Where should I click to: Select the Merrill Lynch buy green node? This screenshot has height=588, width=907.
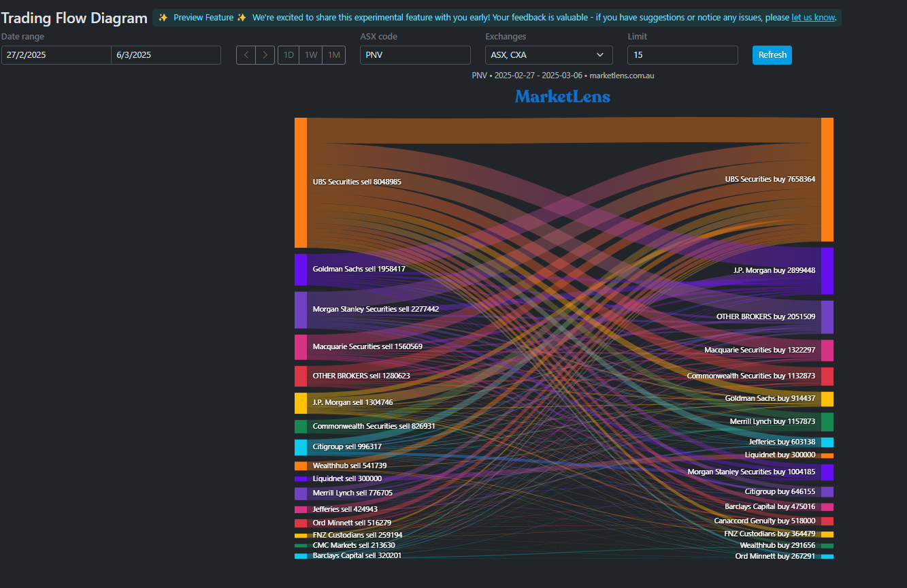click(x=827, y=422)
